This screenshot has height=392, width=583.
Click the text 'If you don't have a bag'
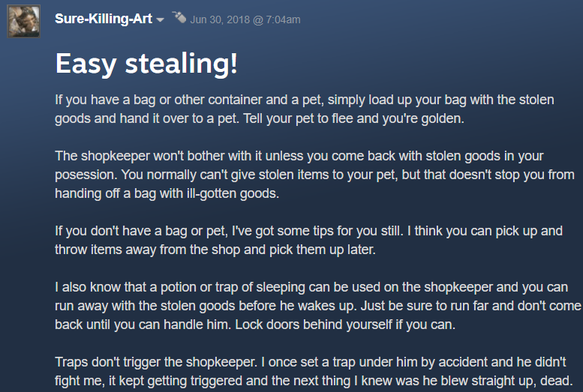119,231
